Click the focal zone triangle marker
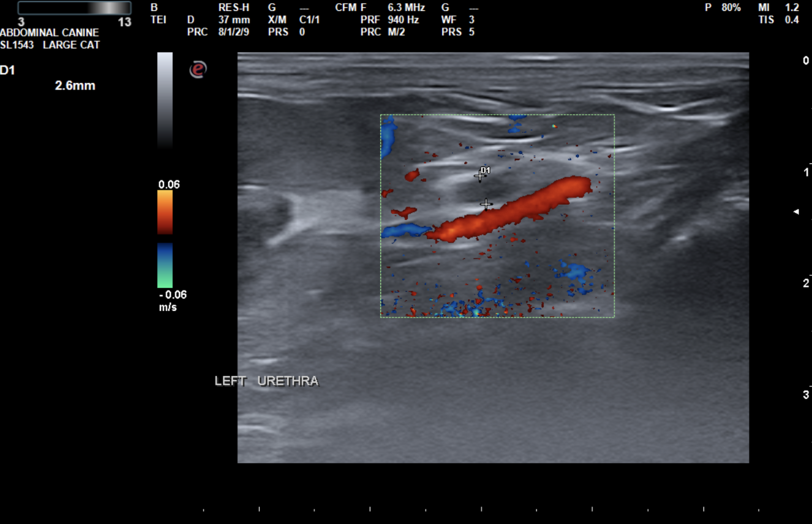This screenshot has width=812, height=524. click(796, 212)
